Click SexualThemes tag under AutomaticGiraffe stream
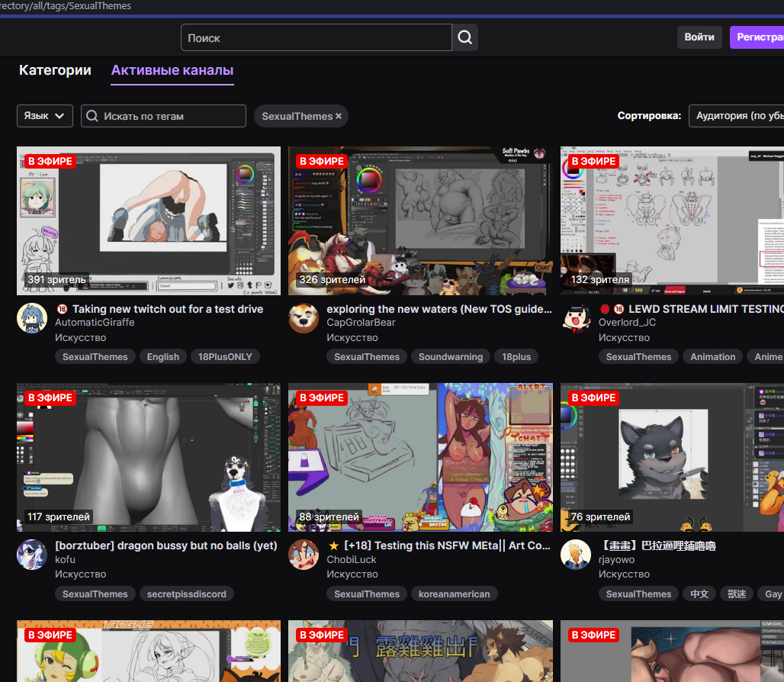Screen dimensions: 784x682 coord(95,356)
